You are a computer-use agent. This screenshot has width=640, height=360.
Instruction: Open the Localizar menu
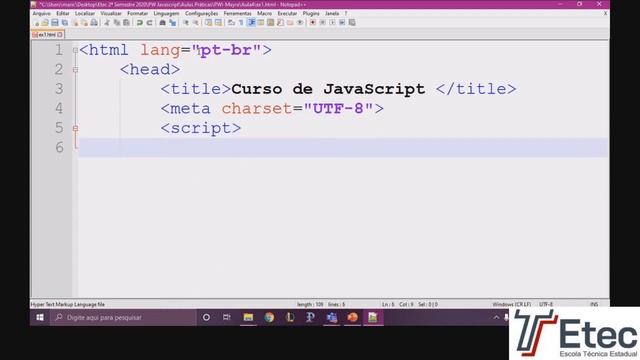85,13
